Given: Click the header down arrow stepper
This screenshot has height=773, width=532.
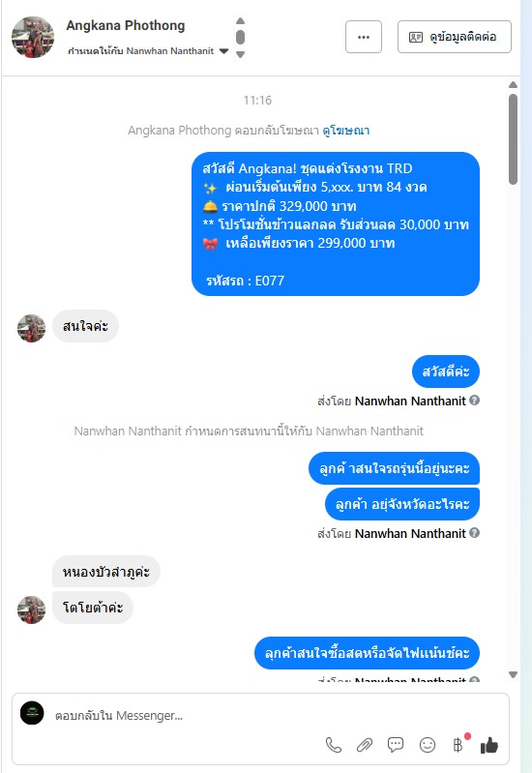Looking at the screenshot, I should pos(240,55).
